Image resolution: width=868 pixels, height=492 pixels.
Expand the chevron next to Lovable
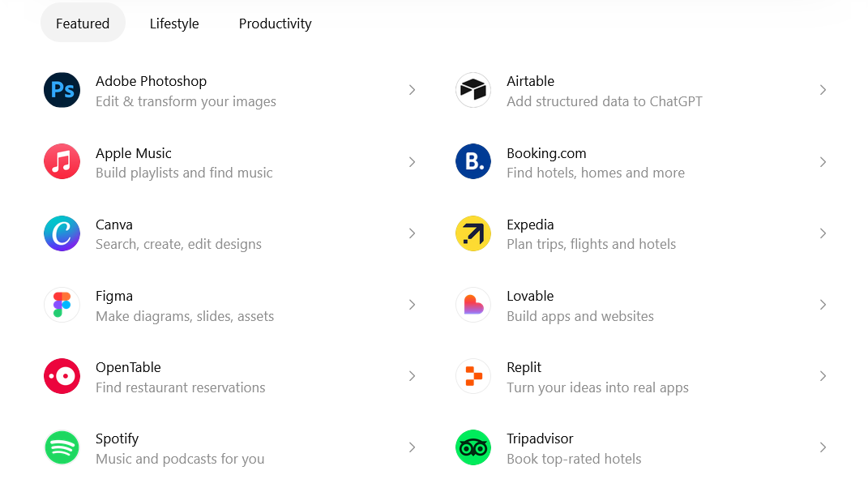[823, 305]
